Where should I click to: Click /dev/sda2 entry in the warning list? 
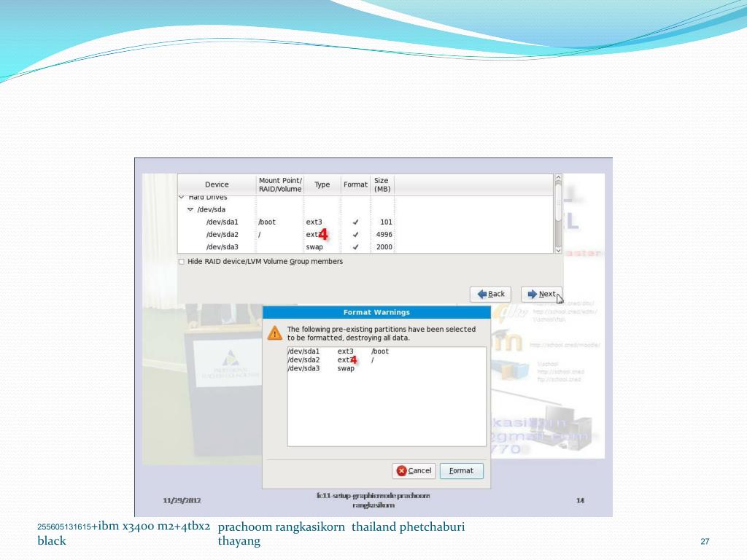pos(303,360)
